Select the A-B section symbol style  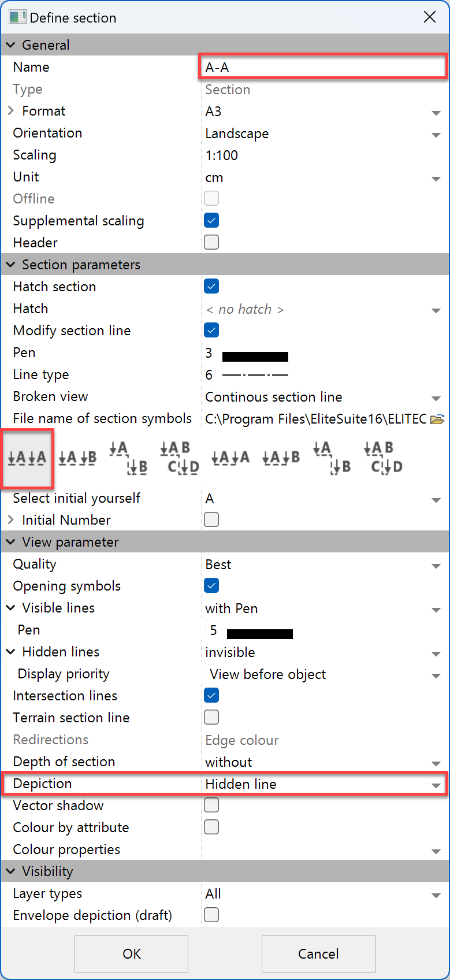tap(78, 458)
